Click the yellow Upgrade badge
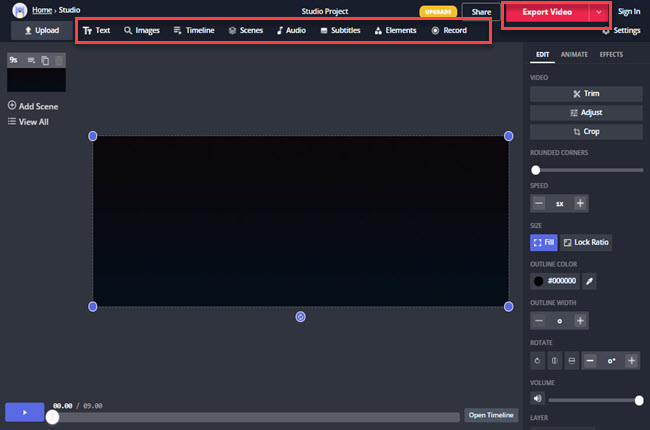Image resolution: width=650 pixels, height=430 pixels. click(x=438, y=12)
